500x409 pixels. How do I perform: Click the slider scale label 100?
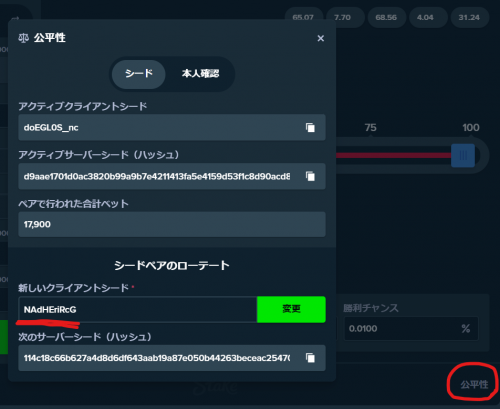[x=471, y=127]
